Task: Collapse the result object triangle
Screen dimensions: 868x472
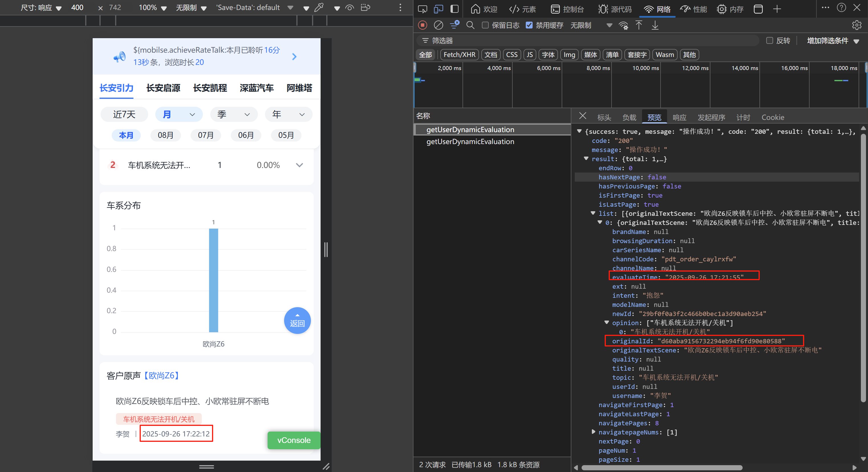Action: tap(586, 159)
